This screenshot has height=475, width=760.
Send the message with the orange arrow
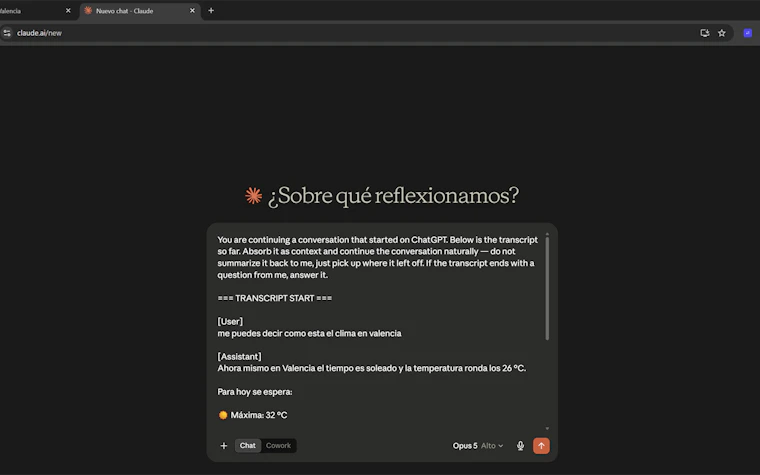tap(541, 446)
